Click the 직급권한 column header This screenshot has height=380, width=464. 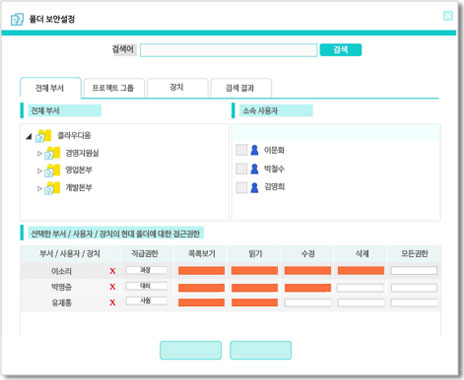coord(145,254)
